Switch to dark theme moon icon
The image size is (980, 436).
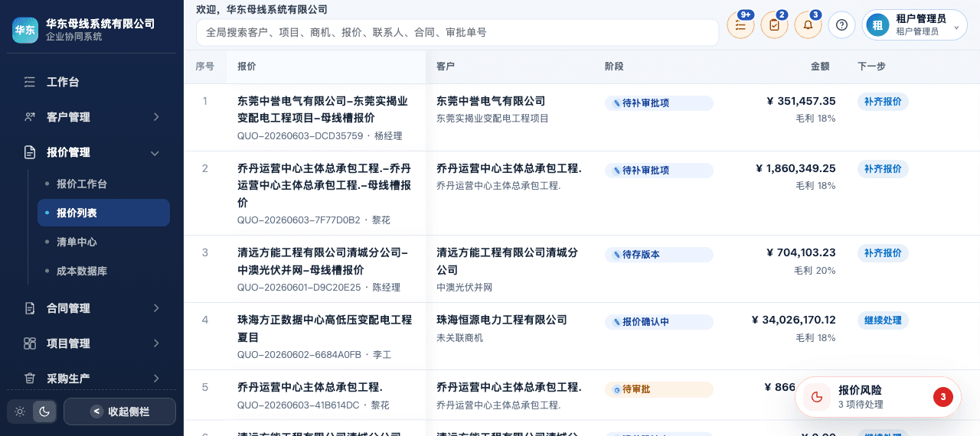pos(44,412)
